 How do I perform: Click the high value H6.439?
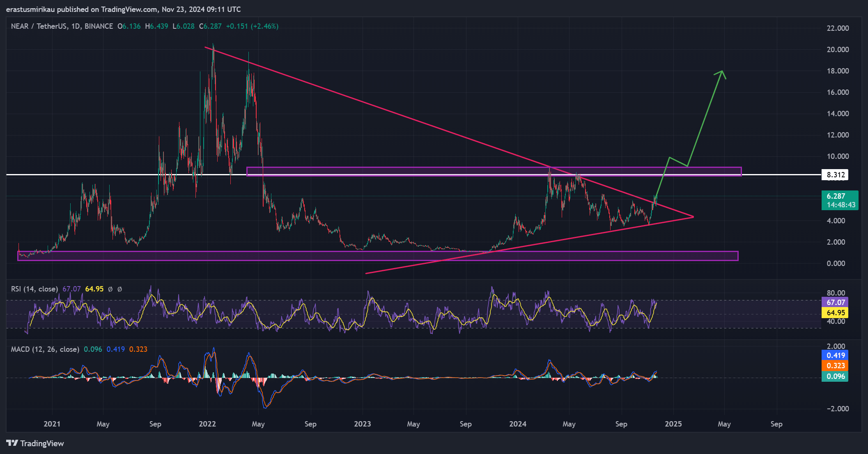coord(156,26)
